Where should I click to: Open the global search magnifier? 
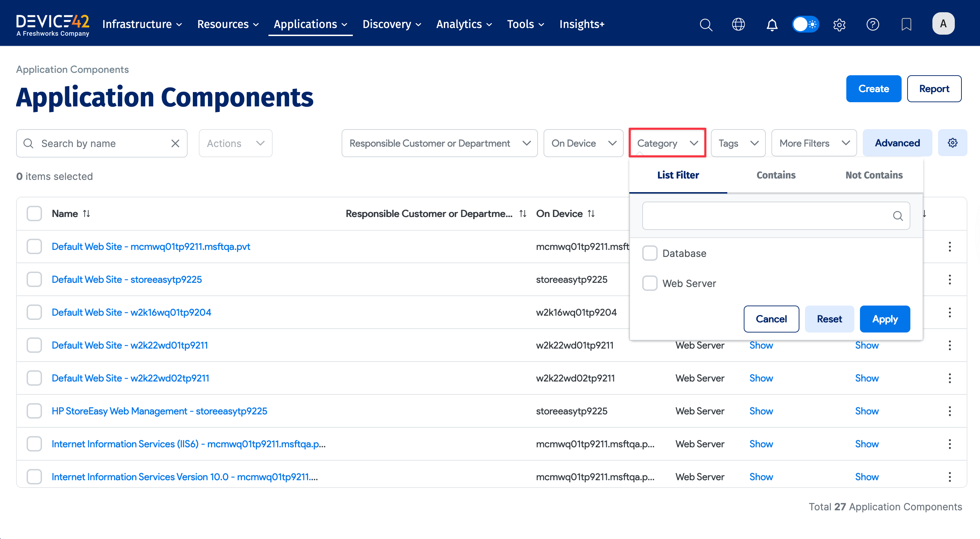click(x=706, y=24)
